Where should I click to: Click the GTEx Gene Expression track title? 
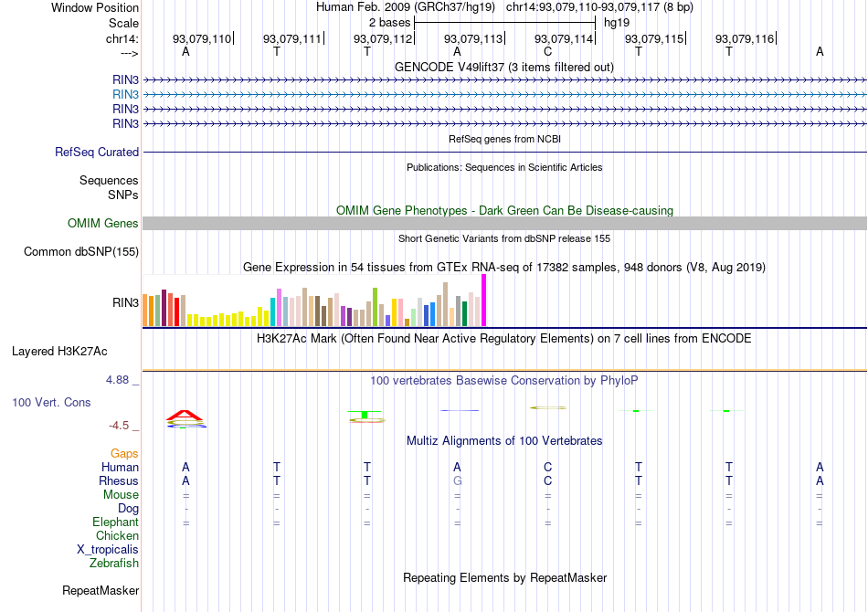point(504,268)
